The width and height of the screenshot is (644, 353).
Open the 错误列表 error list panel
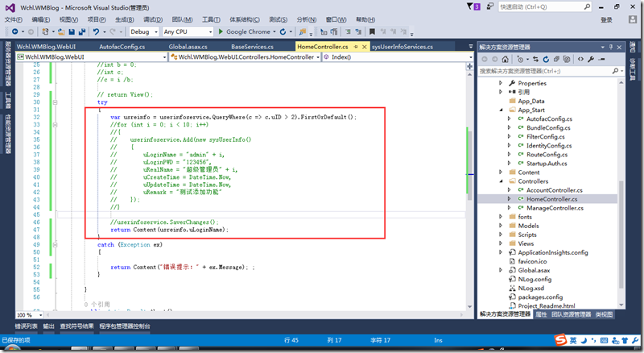coord(27,326)
